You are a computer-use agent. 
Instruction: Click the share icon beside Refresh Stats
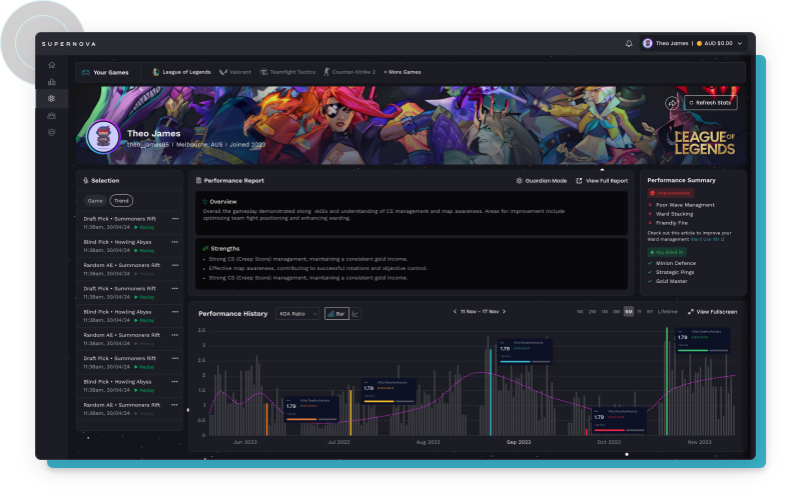pyautogui.click(x=672, y=103)
